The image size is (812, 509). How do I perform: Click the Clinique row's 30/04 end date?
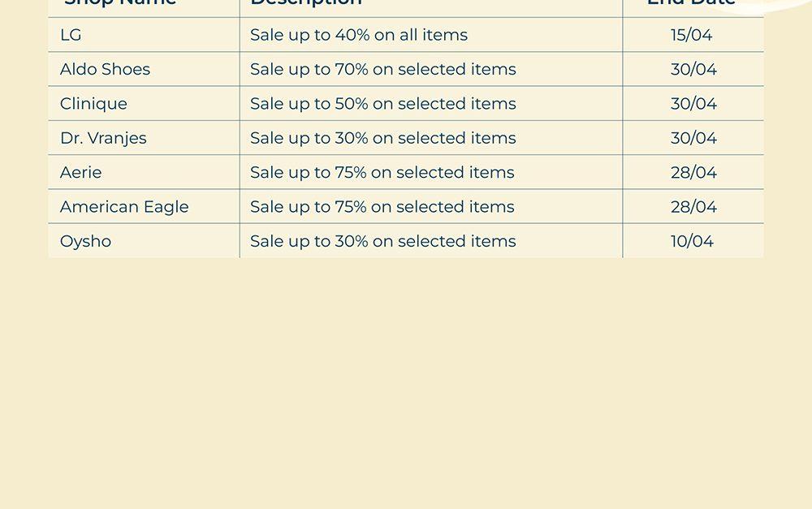pos(693,104)
